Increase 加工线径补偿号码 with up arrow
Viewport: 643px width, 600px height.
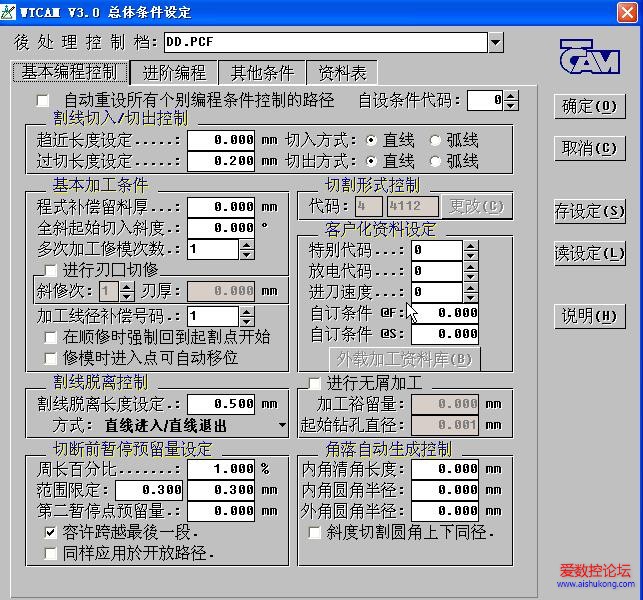(246, 311)
